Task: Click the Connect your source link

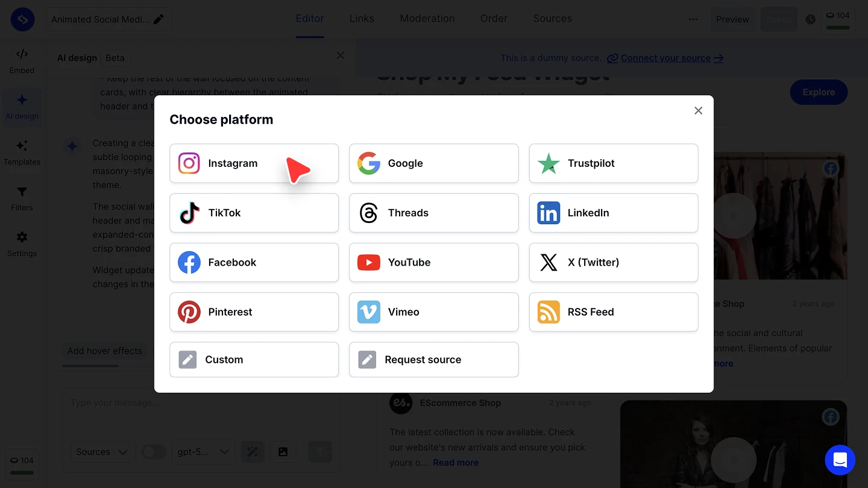Action: click(x=665, y=58)
